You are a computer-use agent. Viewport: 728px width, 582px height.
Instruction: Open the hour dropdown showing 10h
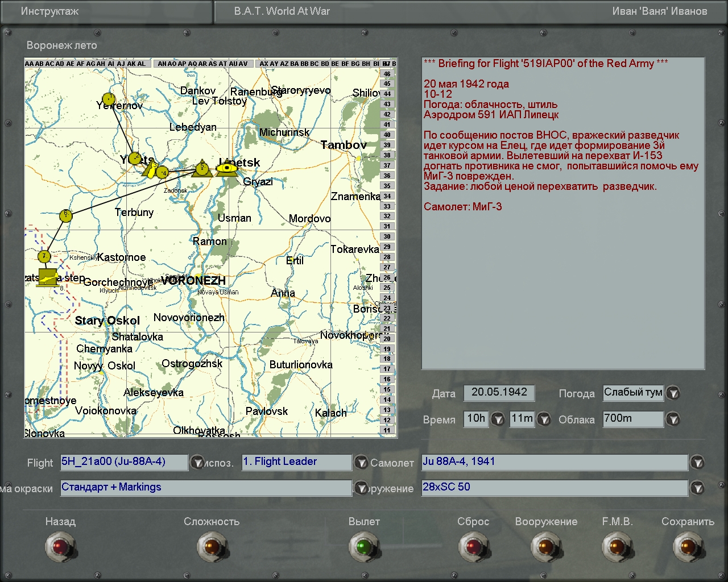498,419
